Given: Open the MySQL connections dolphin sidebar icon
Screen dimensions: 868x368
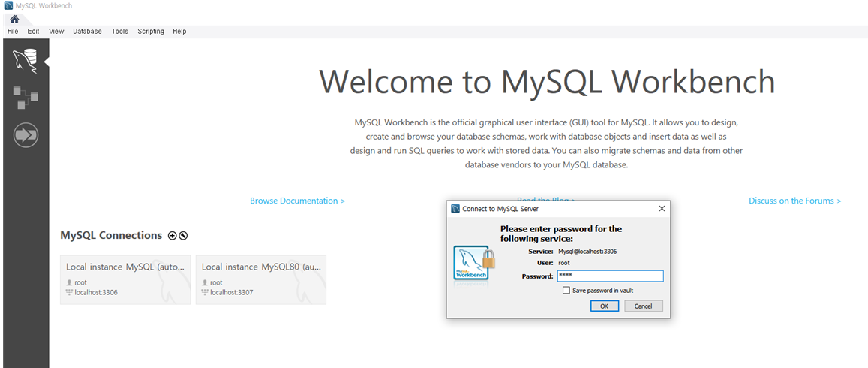Looking at the screenshot, I should (x=26, y=61).
